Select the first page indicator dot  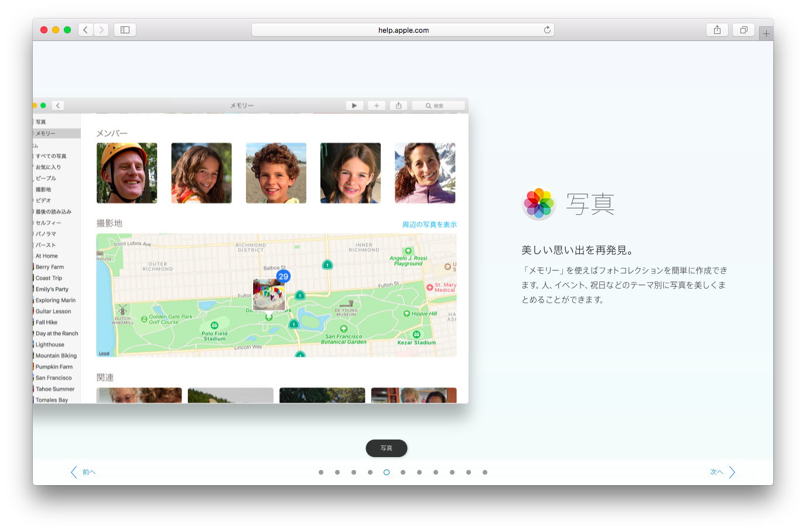[x=321, y=472]
